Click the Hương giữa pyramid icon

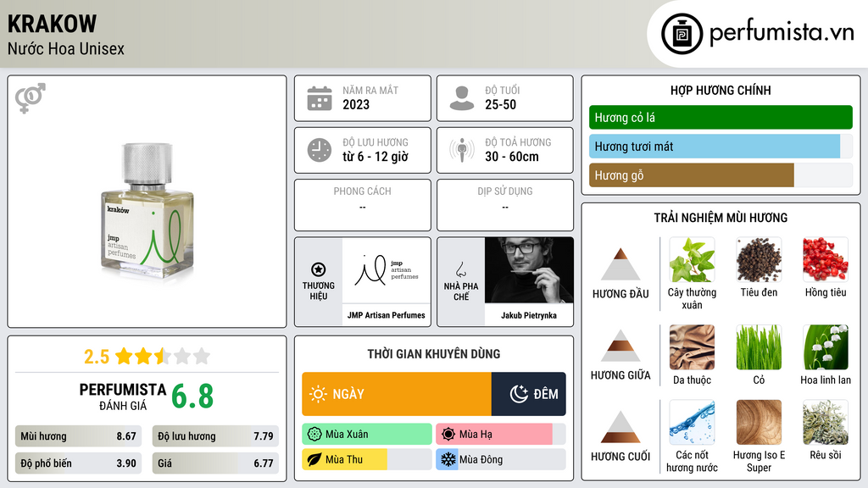[620, 346]
